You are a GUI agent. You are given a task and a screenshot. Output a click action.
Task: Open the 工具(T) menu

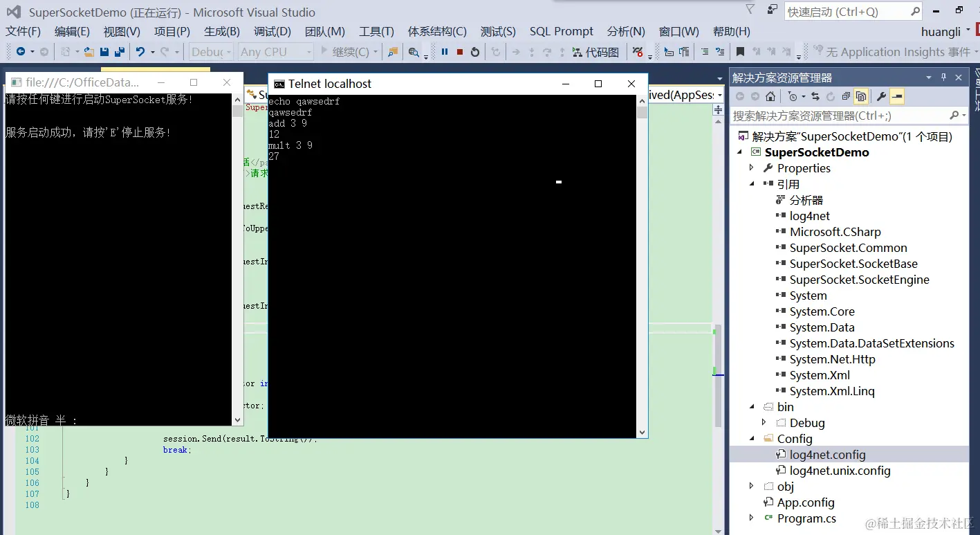coord(376,32)
